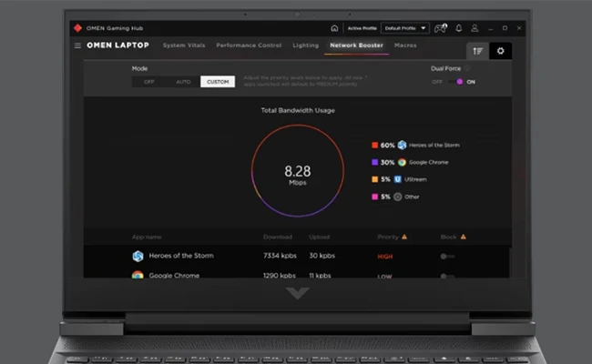Click the 7334 kbps download value
This screenshot has height=364, width=592.
[280, 256]
